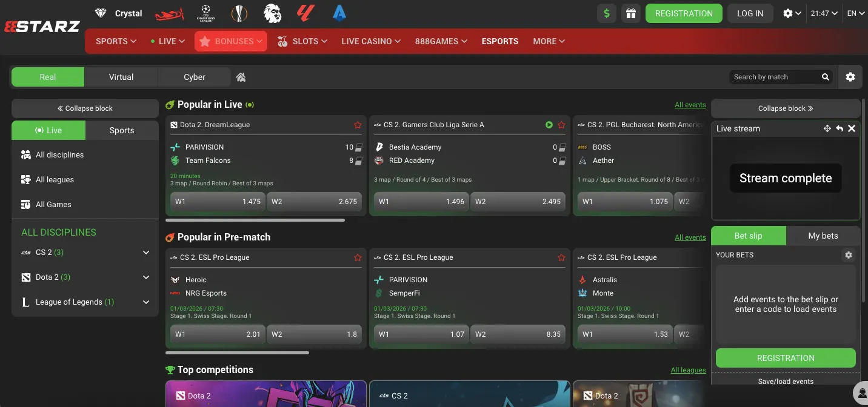
Task: Favorite the Gamers Club Liga Serie A match
Action: [561, 125]
